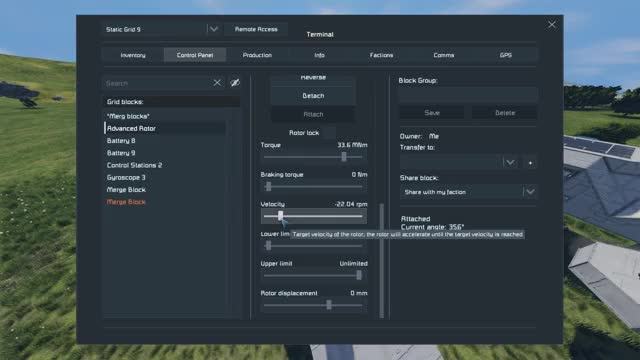640x360 pixels.
Task: Select Control Stations 2 block
Action: tap(134, 165)
